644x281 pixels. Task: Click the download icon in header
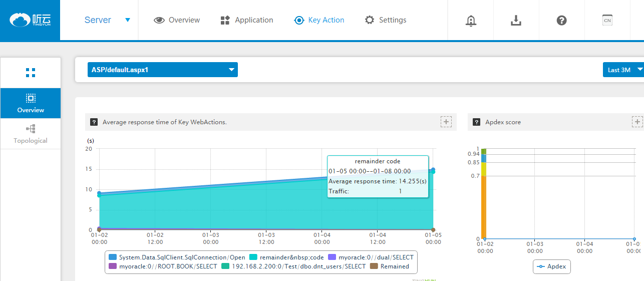point(516,20)
